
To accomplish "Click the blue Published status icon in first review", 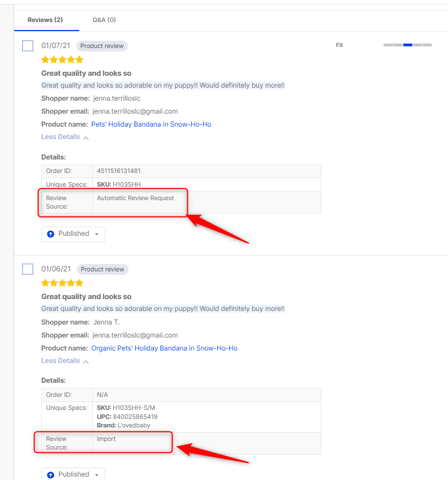I will pos(50,234).
